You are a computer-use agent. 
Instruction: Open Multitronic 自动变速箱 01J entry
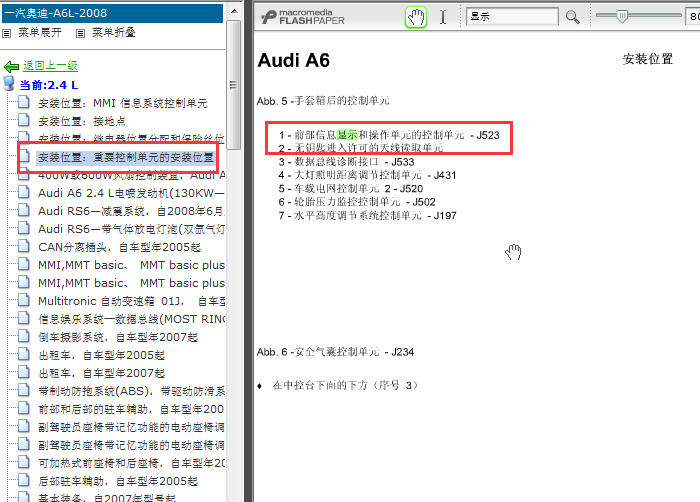coord(131,301)
